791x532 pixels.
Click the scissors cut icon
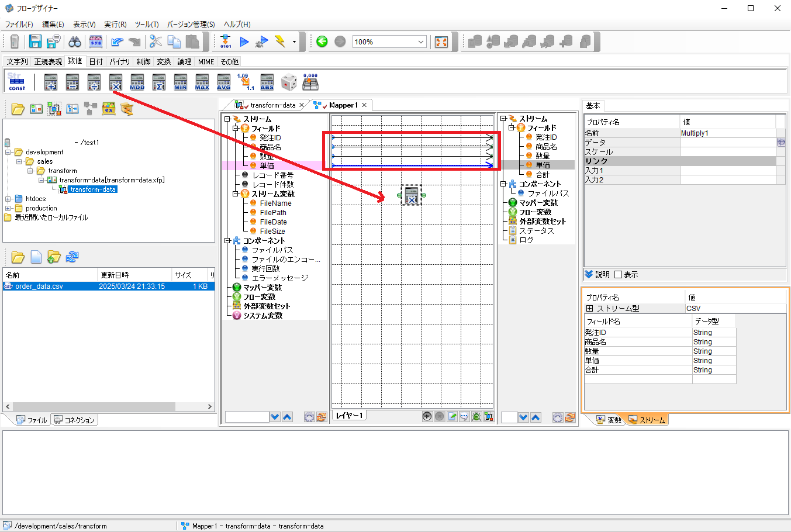(156, 42)
